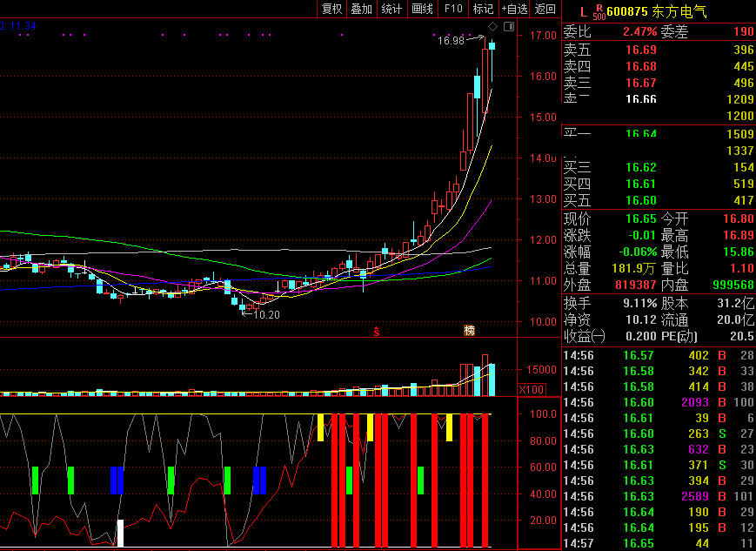Open the 叠加 overlay option
The height and width of the screenshot is (551, 756).
[x=361, y=9]
